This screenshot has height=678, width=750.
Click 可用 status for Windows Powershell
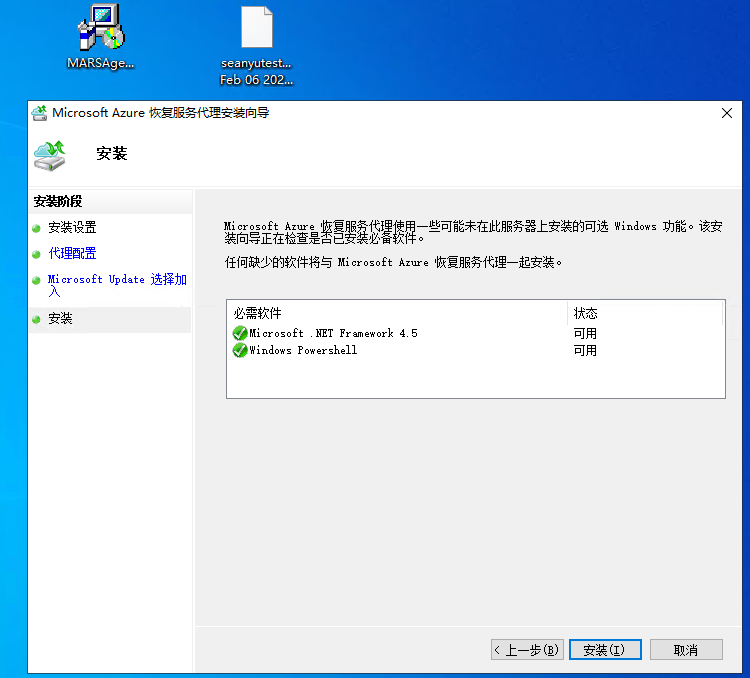585,350
